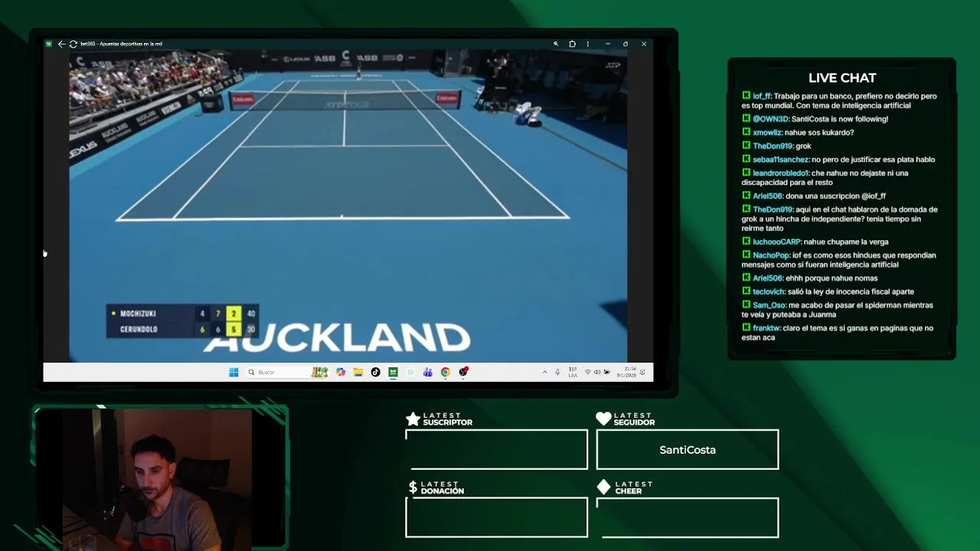Click sebaa11sanchez username in chat
The image size is (980, 551).
tap(781, 160)
